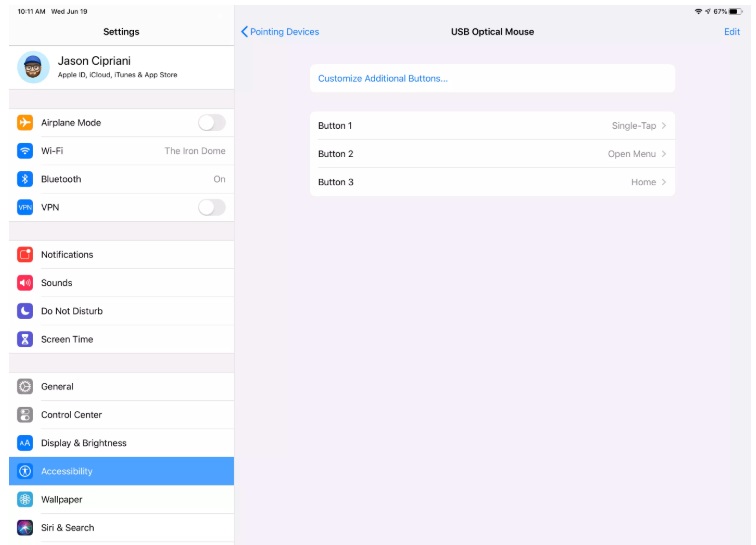Viewport: 756px width, 545px height.
Task: Click the Wi-Fi icon in sidebar
Action: [25, 151]
